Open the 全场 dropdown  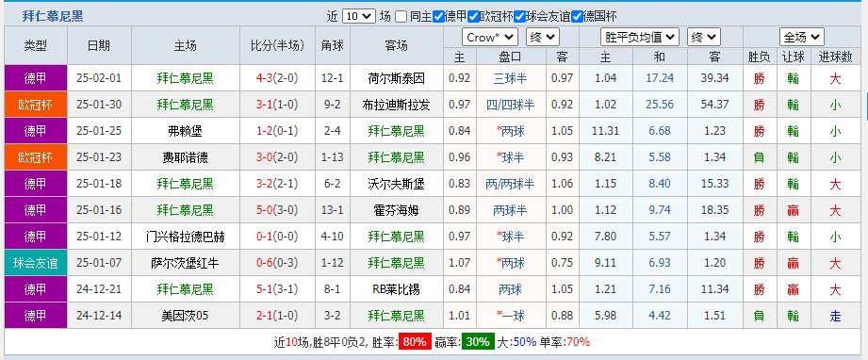[802, 37]
